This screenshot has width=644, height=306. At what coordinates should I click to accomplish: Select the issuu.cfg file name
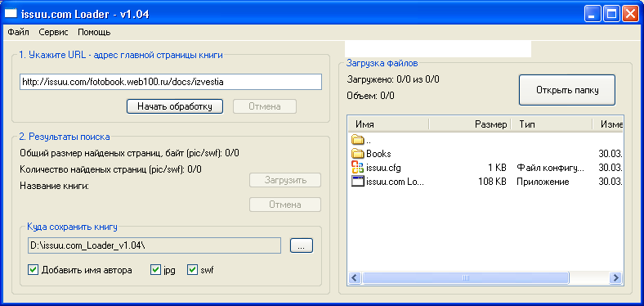(383, 168)
